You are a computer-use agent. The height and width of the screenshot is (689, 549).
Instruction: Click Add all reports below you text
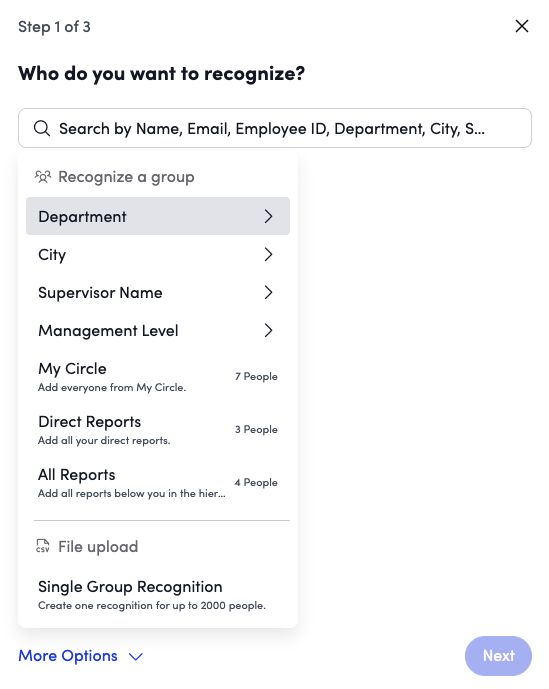click(132, 493)
